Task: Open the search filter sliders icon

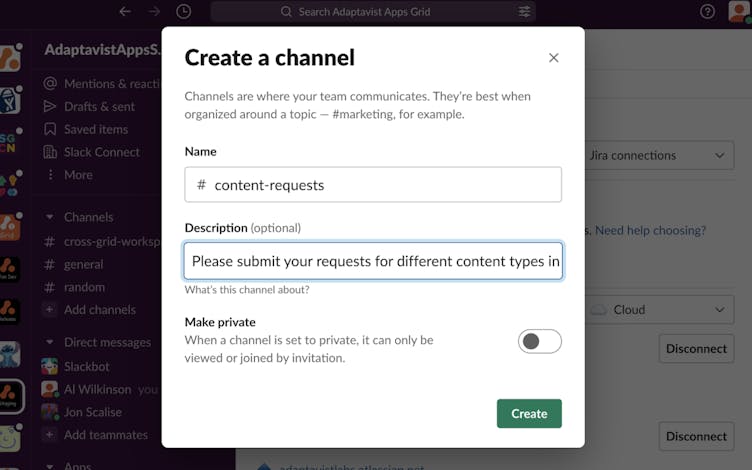Action: coord(524,12)
